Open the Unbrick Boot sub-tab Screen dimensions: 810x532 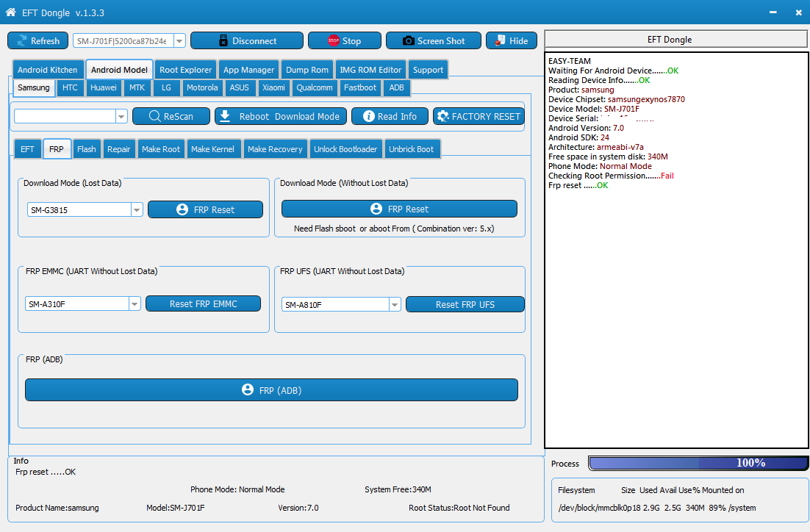pos(411,149)
